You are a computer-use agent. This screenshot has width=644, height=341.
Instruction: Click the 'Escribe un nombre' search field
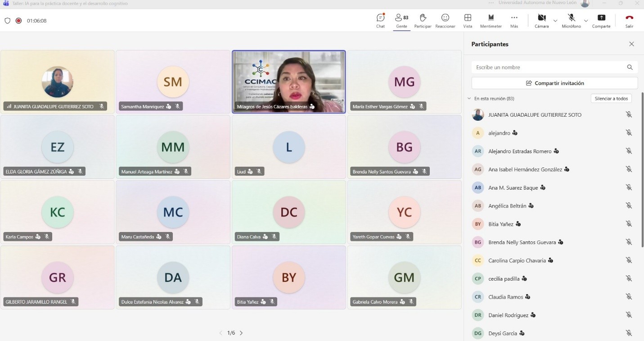point(548,67)
